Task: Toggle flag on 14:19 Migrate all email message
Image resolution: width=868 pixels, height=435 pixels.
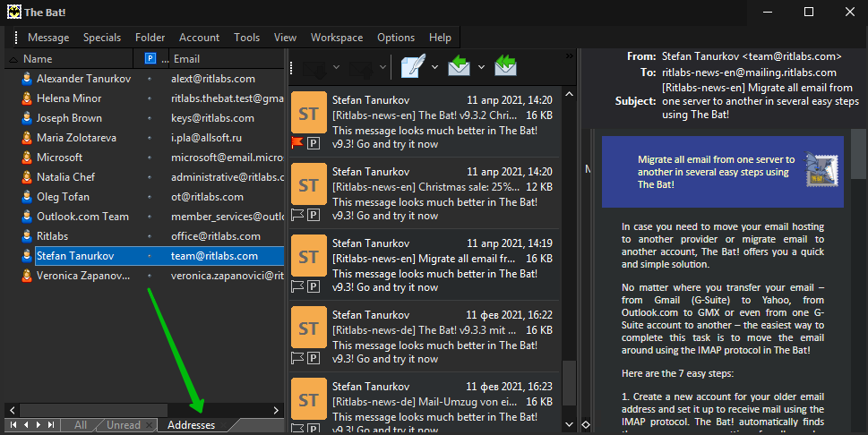Action: pyautogui.click(x=297, y=286)
